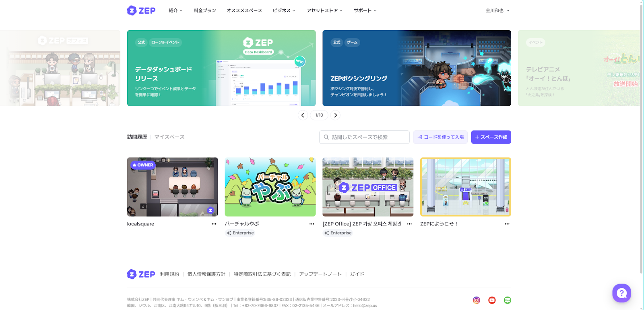Click the OWNER badge on localsquare
This screenshot has height=310, width=644.
coord(143,165)
